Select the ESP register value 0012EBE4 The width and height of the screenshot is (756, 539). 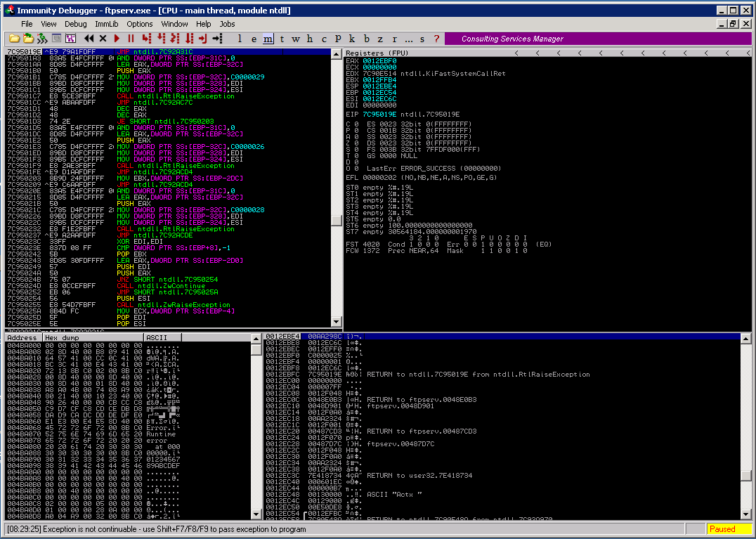click(379, 86)
